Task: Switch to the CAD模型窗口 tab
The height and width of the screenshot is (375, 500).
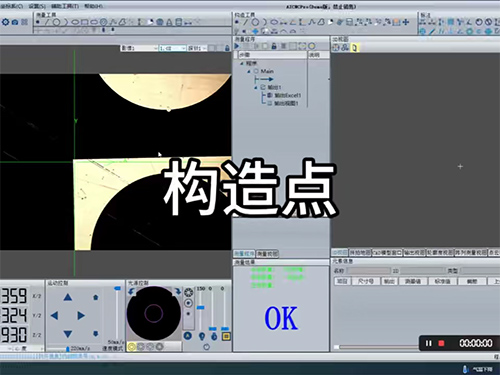Action: (387, 253)
